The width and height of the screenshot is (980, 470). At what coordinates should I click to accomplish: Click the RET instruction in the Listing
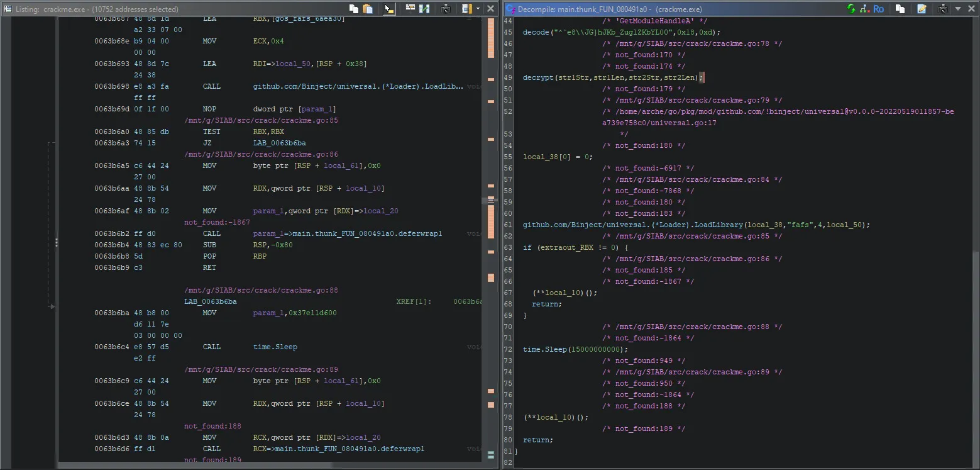click(209, 267)
